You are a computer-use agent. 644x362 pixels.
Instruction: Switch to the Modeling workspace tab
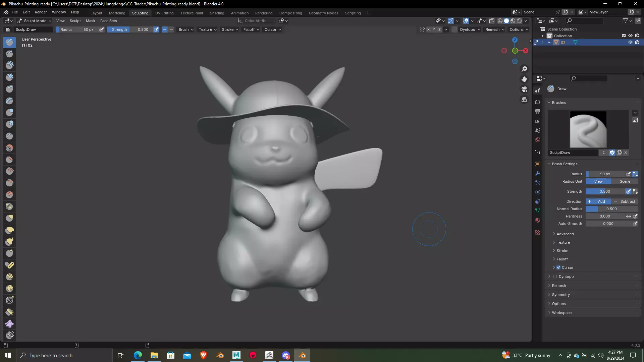[x=117, y=13]
